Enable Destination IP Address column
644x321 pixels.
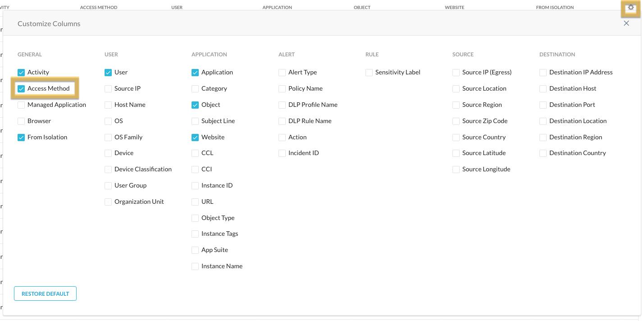tap(543, 73)
